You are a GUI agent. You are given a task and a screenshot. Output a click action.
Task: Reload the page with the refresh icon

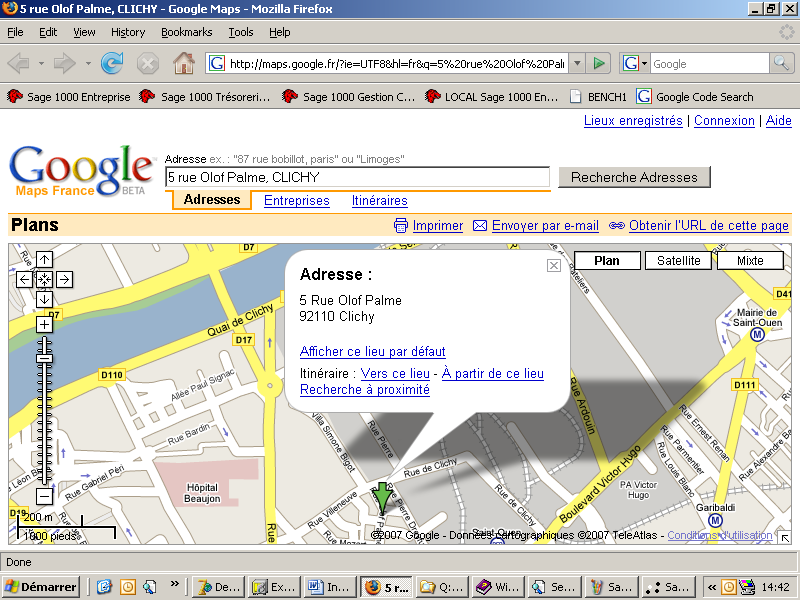coord(112,64)
